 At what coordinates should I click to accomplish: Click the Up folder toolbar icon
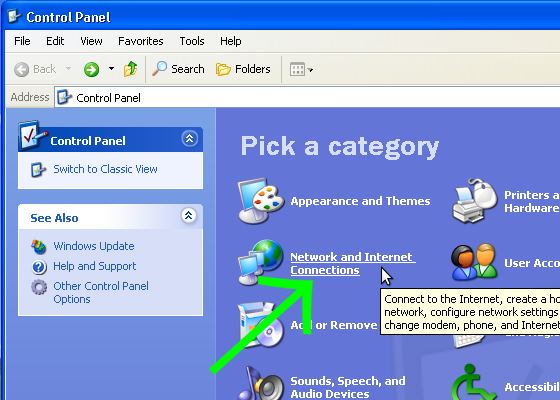[x=130, y=69]
